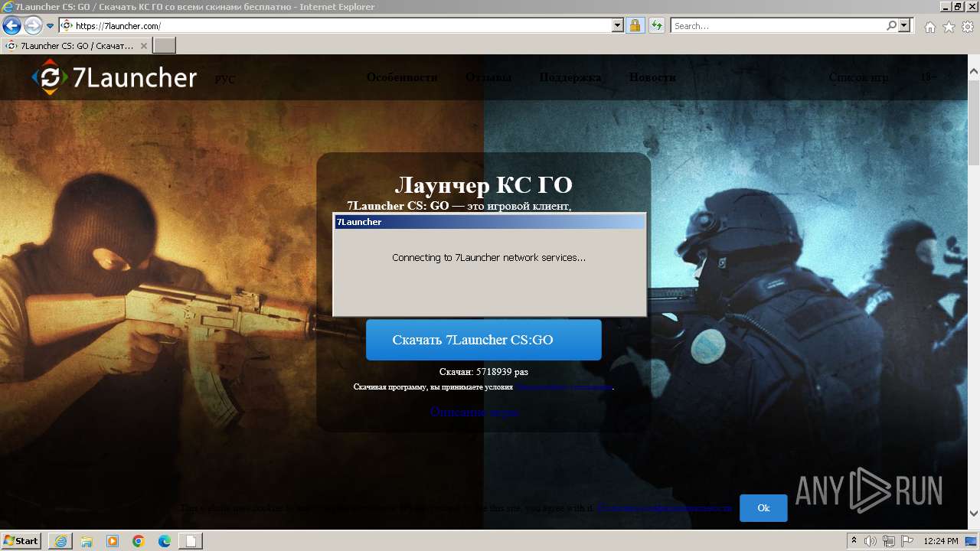The height and width of the screenshot is (551, 980).
Task: Click the 7Launcher logo
Action: [114, 77]
